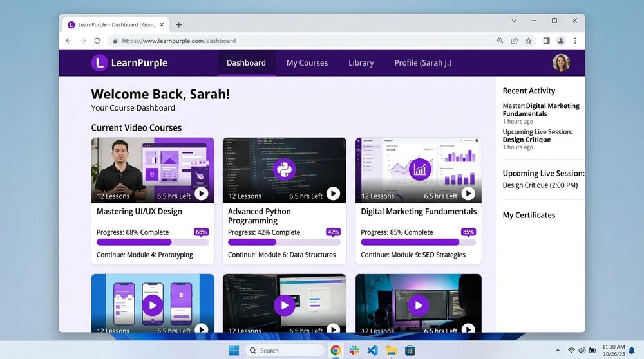Open the Library nav tab
644x359 pixels.
coord(361,63)
